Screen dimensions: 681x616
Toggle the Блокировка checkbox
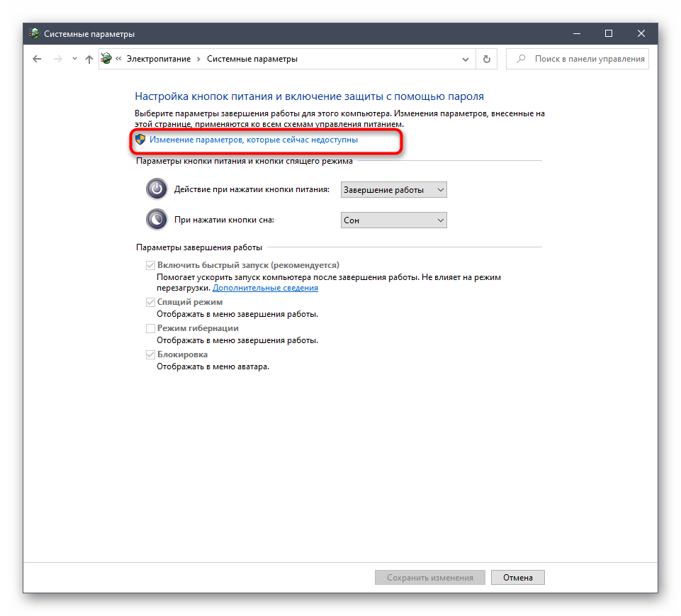[150, 354]
